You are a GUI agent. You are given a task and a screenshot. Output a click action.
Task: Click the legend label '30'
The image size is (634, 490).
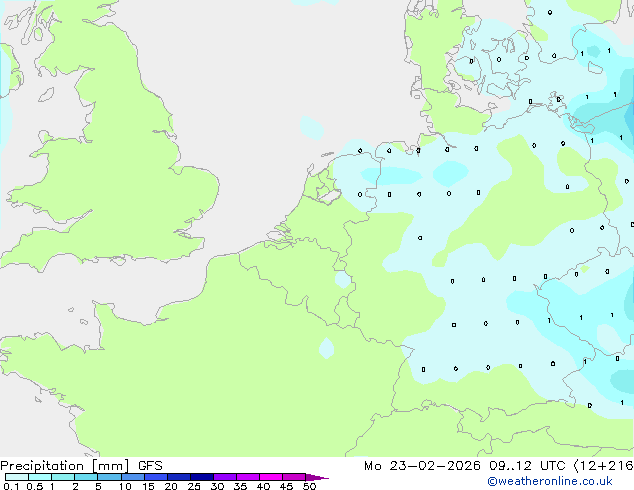(217, 486)
